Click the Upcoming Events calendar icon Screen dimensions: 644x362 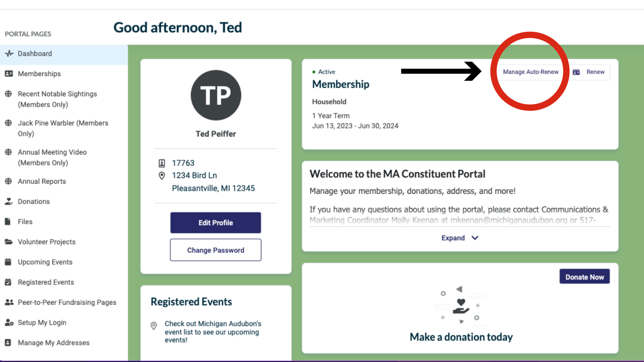point(8,262)
